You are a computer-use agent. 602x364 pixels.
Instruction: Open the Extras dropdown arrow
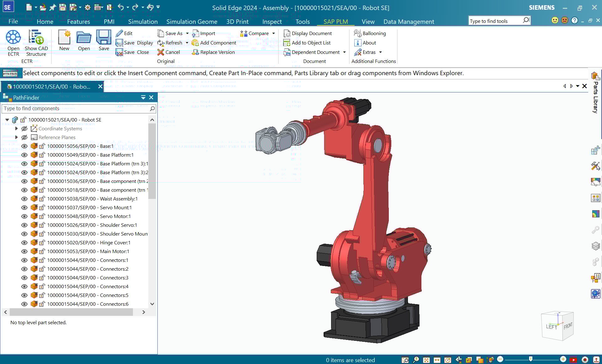coord(380,52)
